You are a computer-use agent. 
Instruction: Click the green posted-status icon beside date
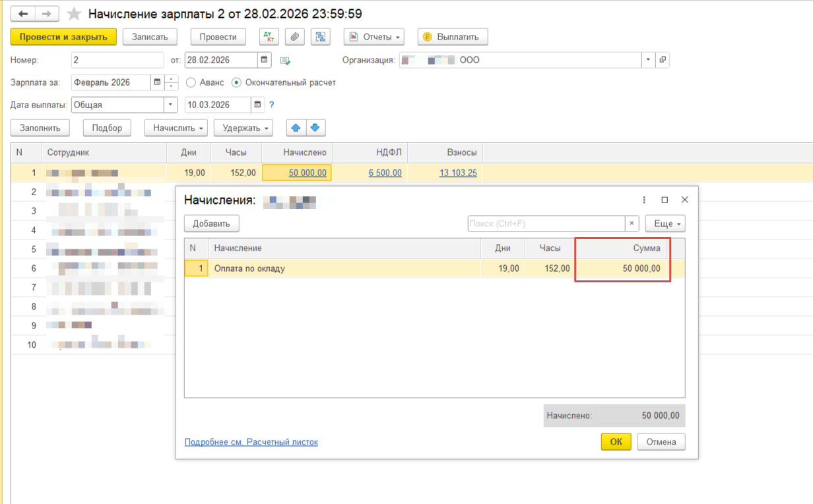pos(286,61)
